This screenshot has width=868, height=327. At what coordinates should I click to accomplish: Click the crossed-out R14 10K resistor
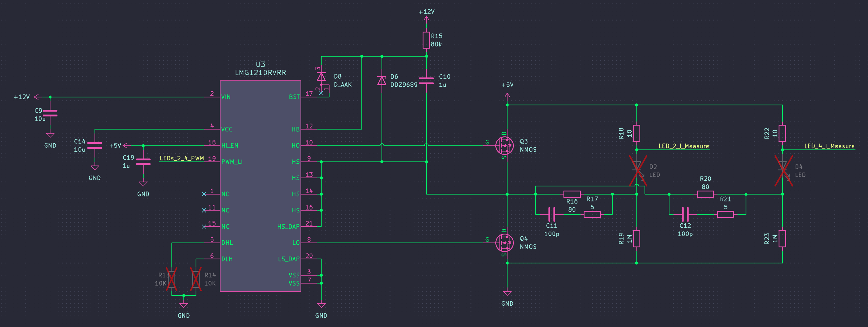pyautogui.click(x=196, y=279)
